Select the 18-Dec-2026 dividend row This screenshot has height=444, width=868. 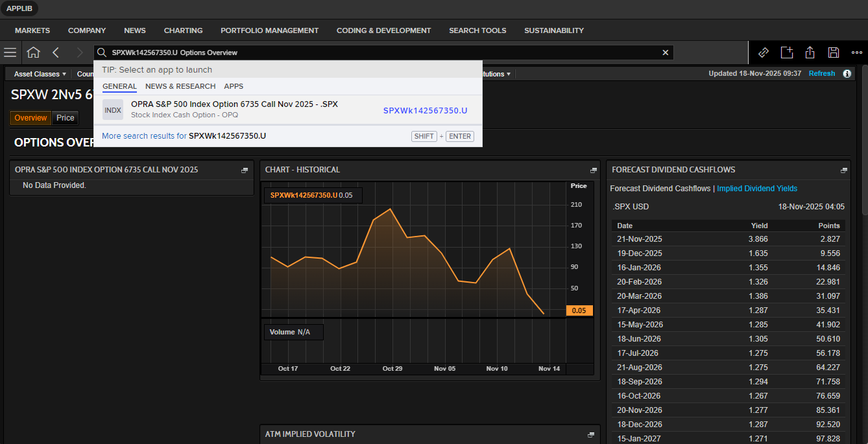(728, 425)
